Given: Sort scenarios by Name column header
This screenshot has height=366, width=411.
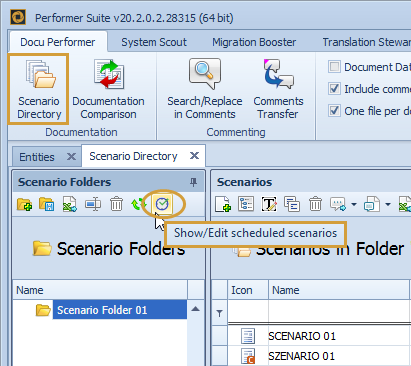Looking at the screenshot, I should (339, 290).
